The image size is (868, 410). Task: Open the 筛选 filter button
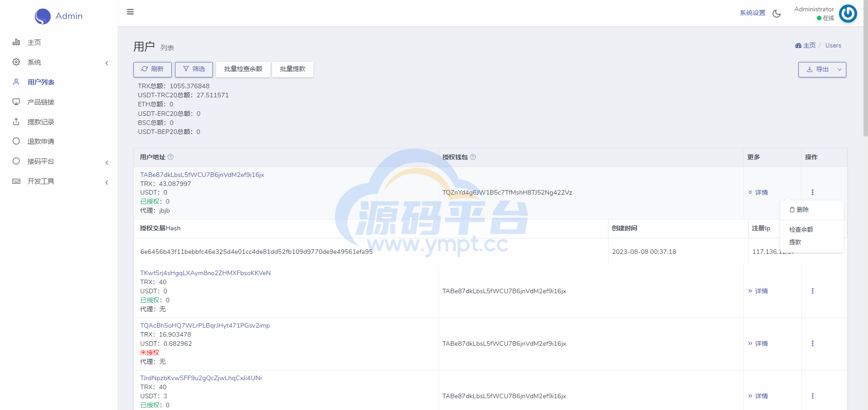pyautogui.click(x=194, y=69)
